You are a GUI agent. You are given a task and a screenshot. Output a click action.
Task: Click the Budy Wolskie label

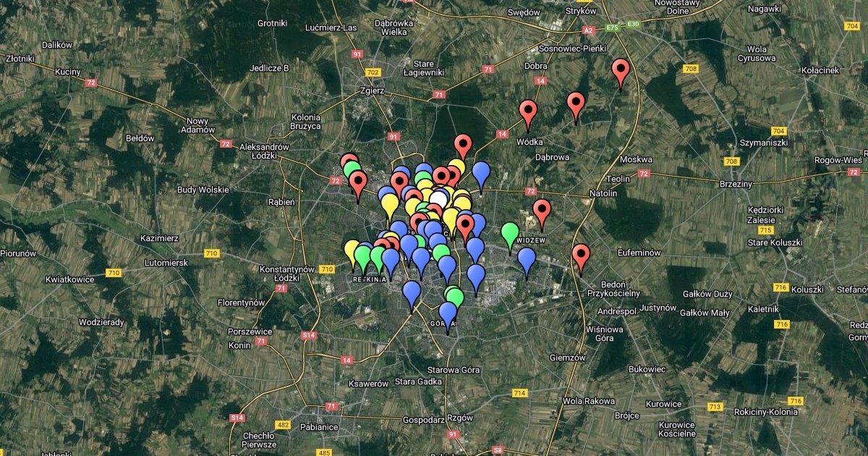pos(203,190)
